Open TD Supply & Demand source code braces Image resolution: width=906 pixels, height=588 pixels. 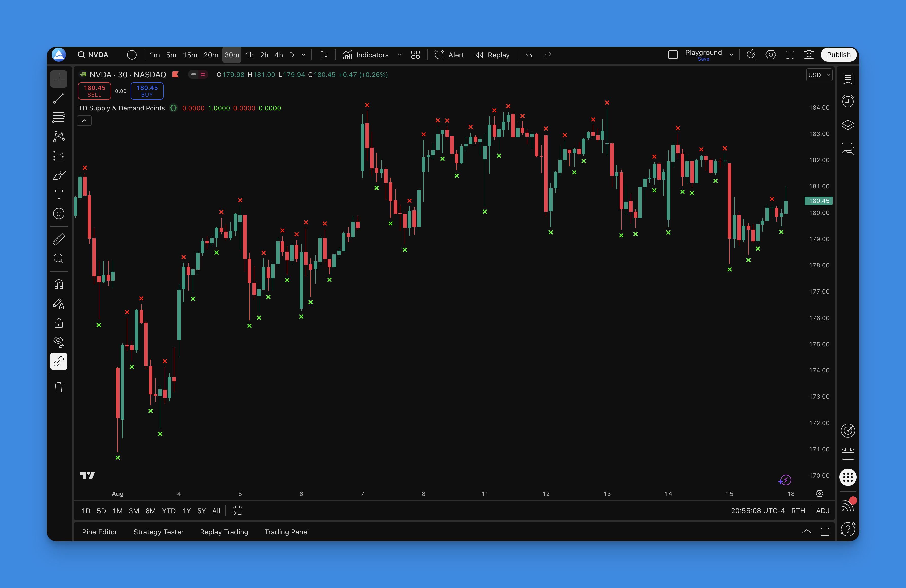click(x=173, y=108)
